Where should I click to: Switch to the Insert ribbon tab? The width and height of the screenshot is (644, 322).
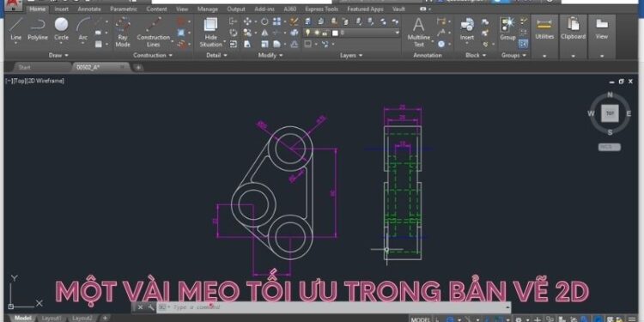62,9
